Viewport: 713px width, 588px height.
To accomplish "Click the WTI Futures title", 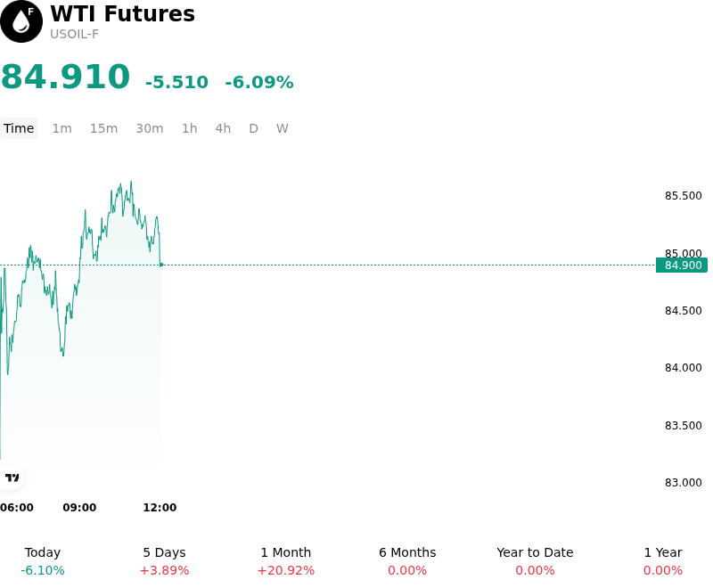I will [x=122, y=13].
